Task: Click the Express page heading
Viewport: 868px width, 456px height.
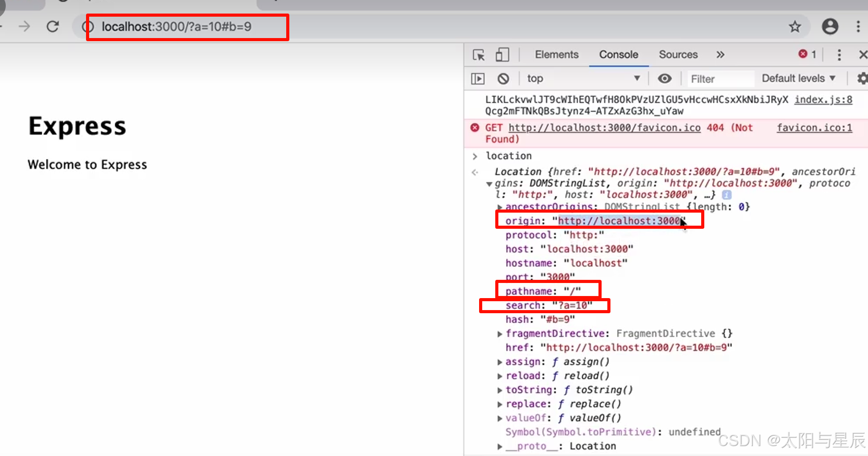Action: pyautogui.click(x=77, y=127)
